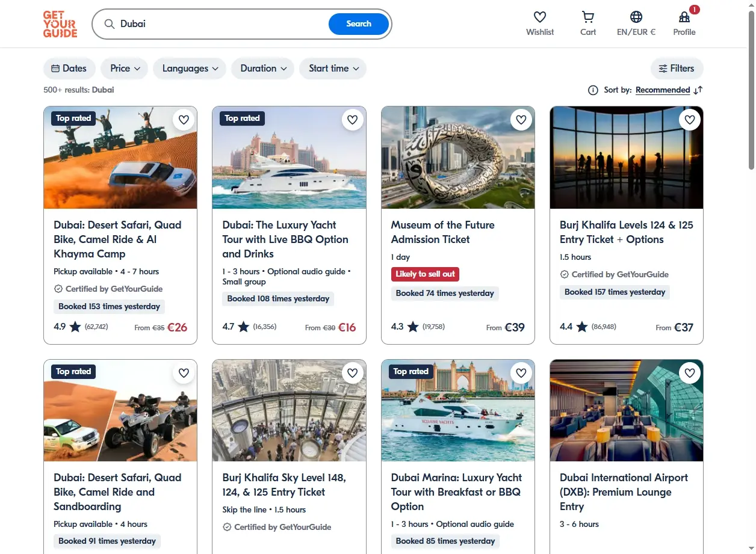Image resolution: width=756 pixels, height=554 pixels.
Task: Wishlist Burj Khalifa Sky Level 148 ticket
Action: click(x=353, y=373)
